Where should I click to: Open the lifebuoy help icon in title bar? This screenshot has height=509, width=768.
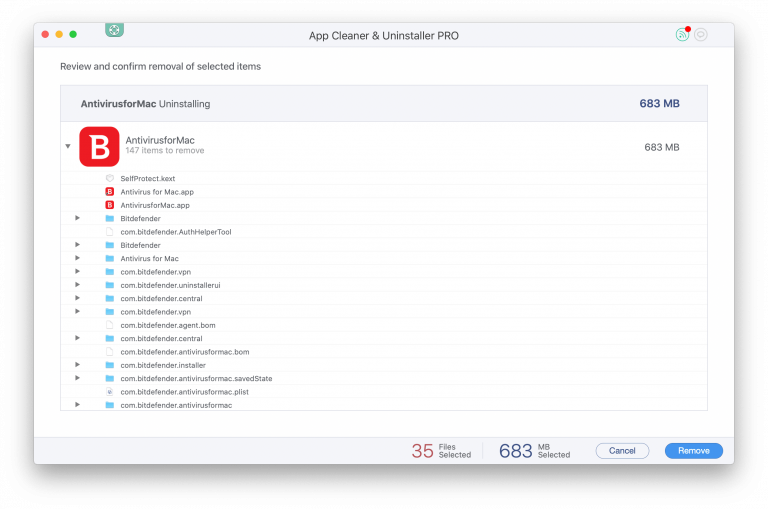114,30
